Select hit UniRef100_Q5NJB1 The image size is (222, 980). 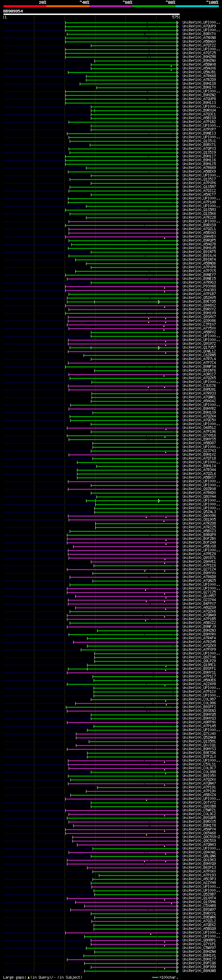199,72
